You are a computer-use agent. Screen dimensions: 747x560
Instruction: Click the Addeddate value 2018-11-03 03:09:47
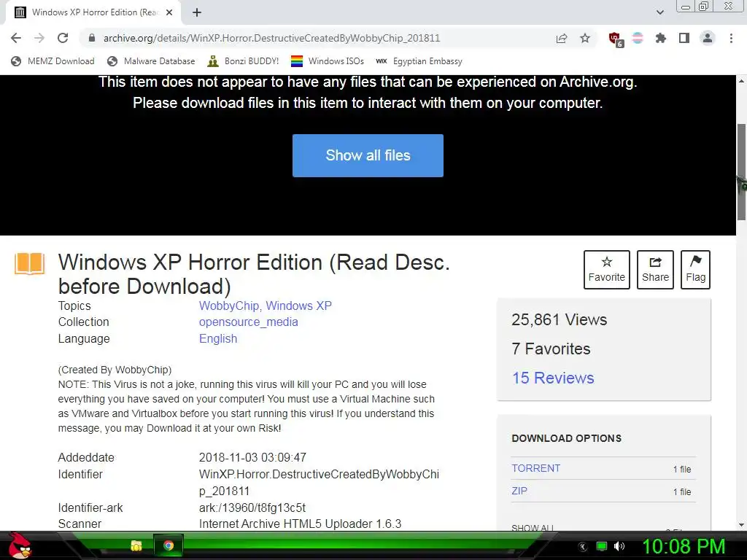pos(252,458)
